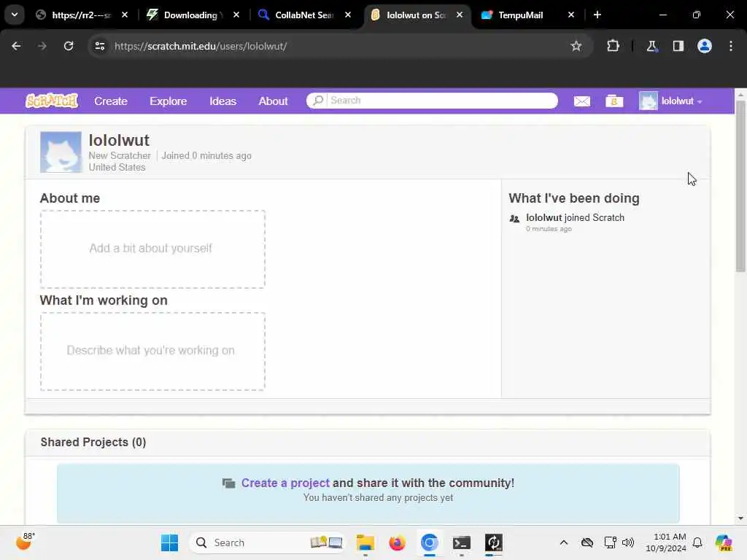This screenshot has width=747, height=560.
Task: Switch to the https://rr2 tab
Action: click(x=80, y=15)
